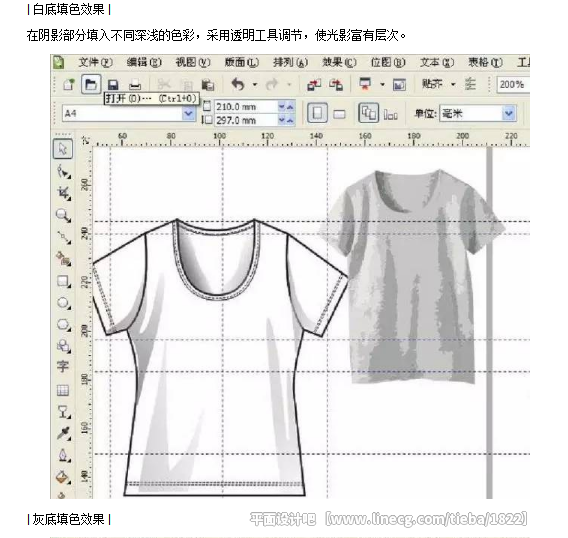Click the Redo arrow icon

272,84
